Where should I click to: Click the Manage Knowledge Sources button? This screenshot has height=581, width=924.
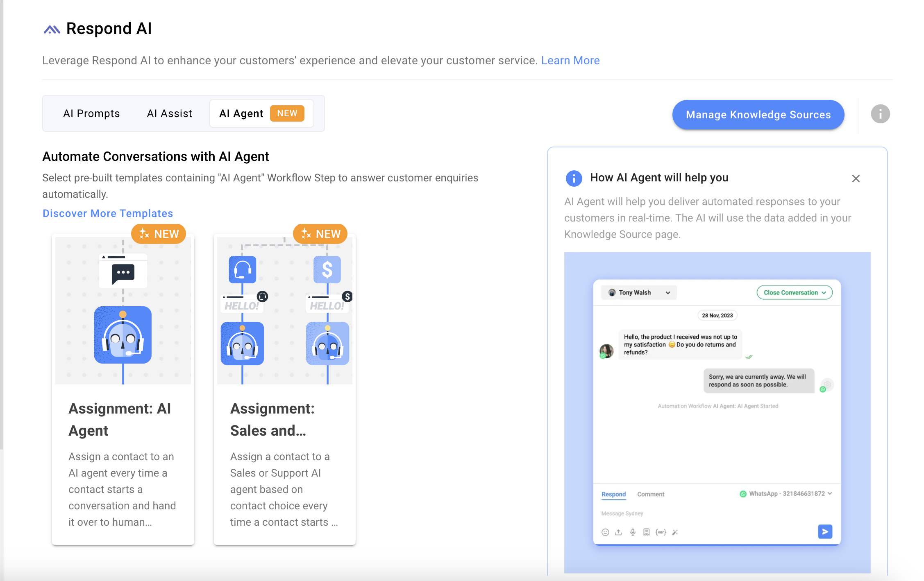758,114
